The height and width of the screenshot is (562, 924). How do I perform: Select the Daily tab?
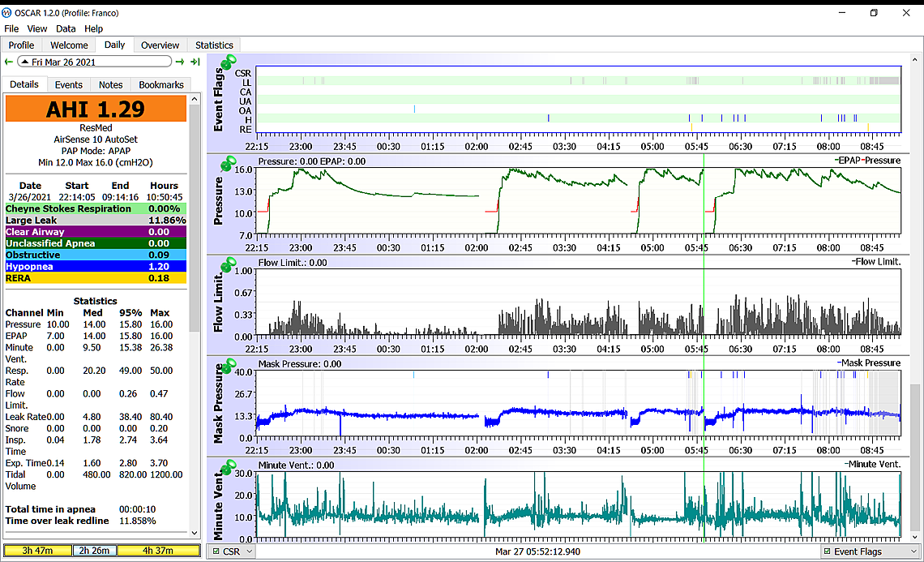[x=114, y=45]
